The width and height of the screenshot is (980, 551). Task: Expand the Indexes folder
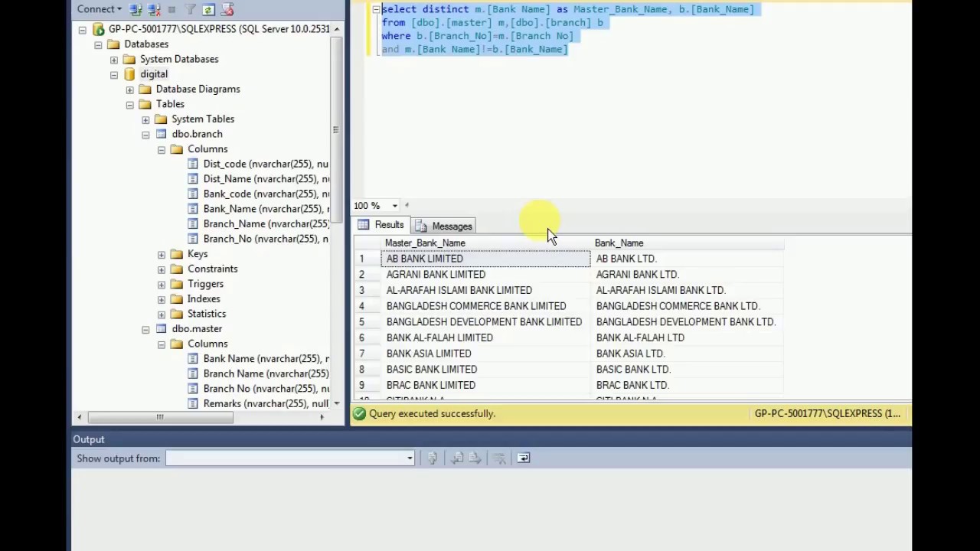tap(162, 299)
